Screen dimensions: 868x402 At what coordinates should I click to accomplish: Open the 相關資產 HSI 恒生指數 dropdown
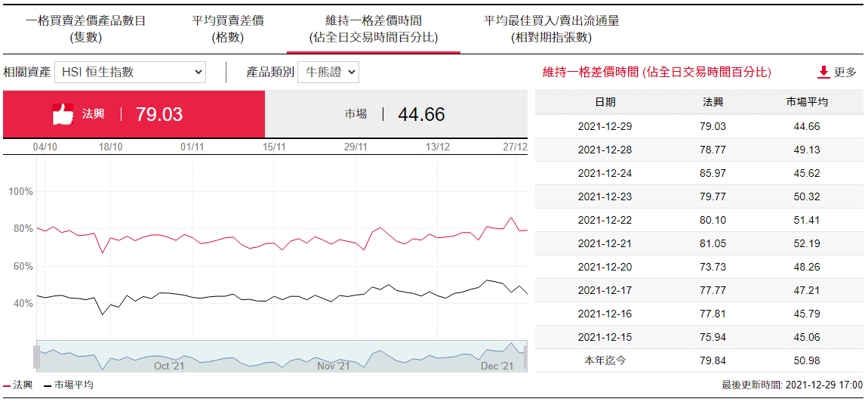tap(130, 72)
